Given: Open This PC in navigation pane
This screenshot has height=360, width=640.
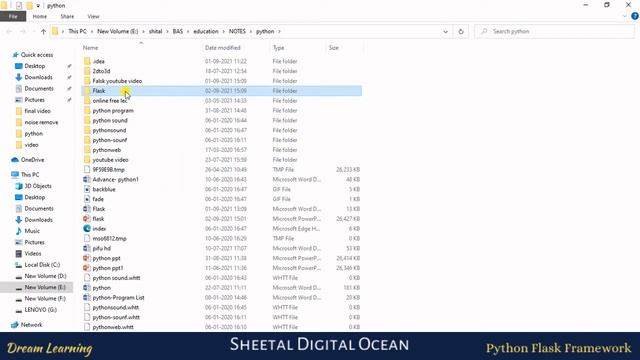Looking at the screenshot, I should point(30,175).
